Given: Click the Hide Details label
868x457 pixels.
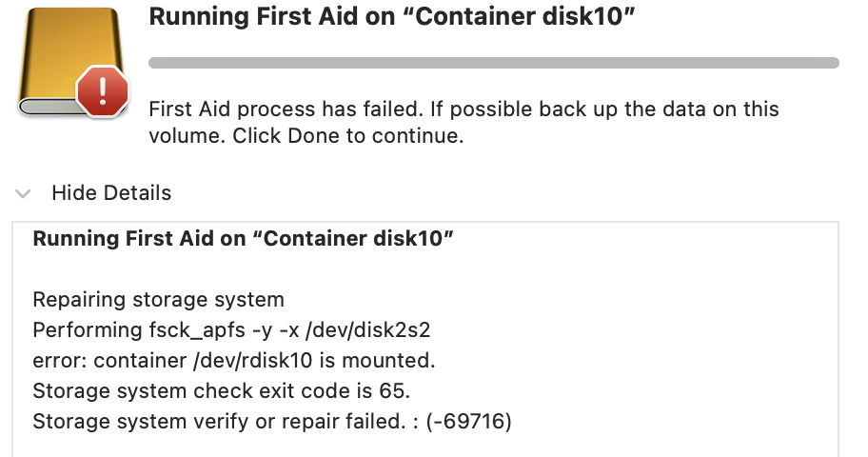Looking at the screenshot, I should click(111, 193).
